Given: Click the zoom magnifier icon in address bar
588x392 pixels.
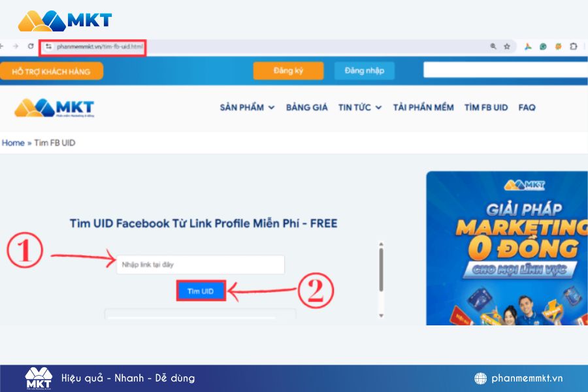Looking at the screenshot, I should pos(493,46).
